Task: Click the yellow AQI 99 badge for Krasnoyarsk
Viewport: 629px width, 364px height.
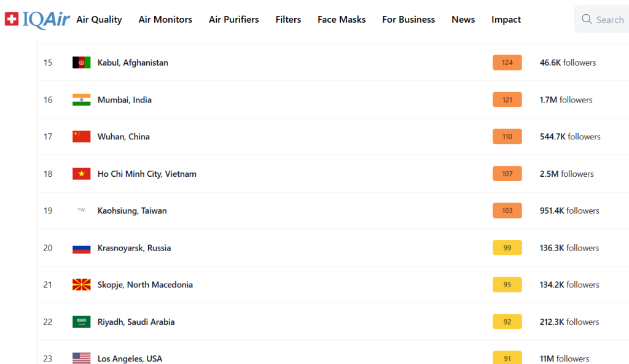Action: tap(507, 248)
